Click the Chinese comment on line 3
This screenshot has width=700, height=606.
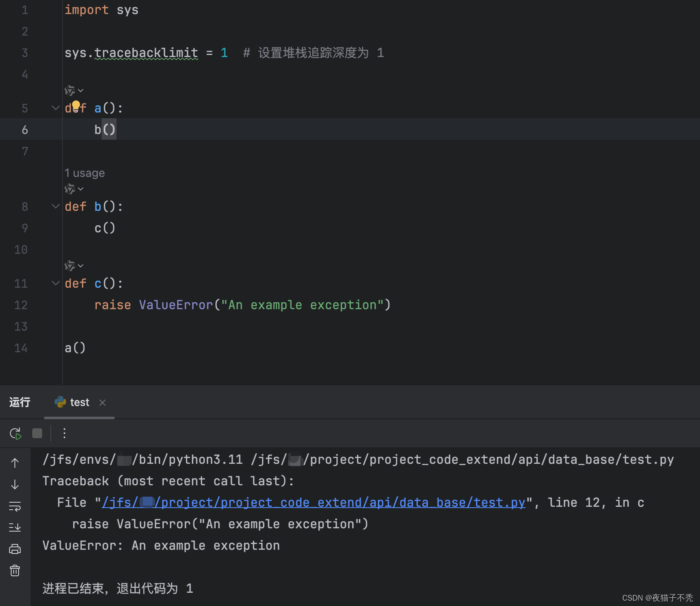point(314,53)
